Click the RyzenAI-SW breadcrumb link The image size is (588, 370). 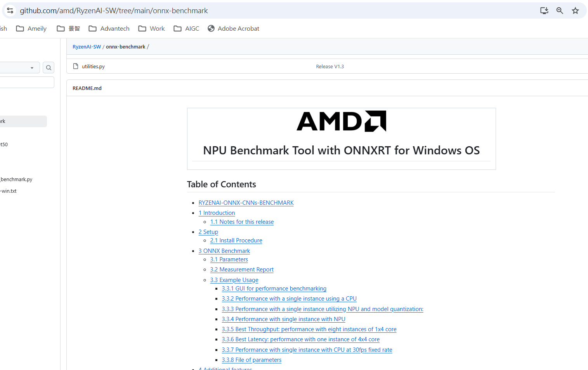click(x=87, y=47)
